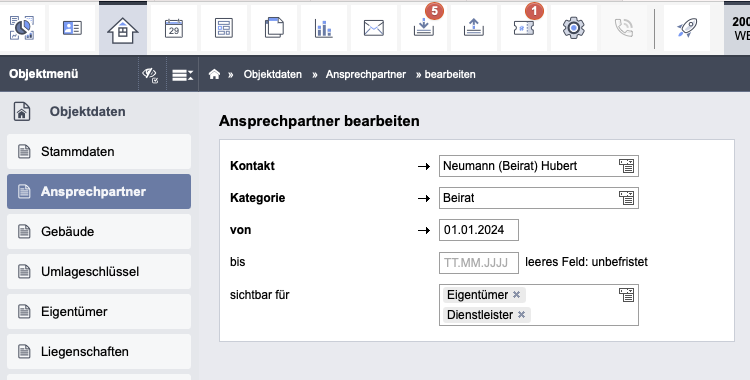Click the document icon beside Stammdaten
The height and width of the screenshot is (380, 750).
pyautogui.click(x=24, y=151)
